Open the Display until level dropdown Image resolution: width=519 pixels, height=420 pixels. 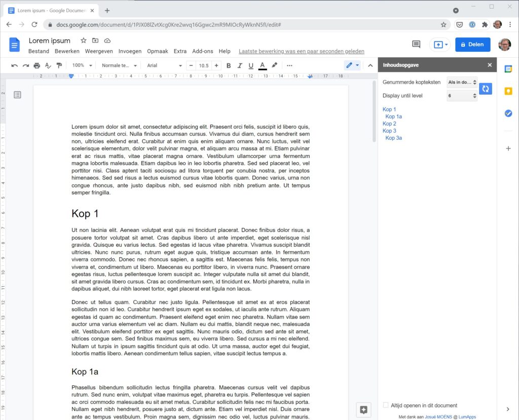coord(462,96)
